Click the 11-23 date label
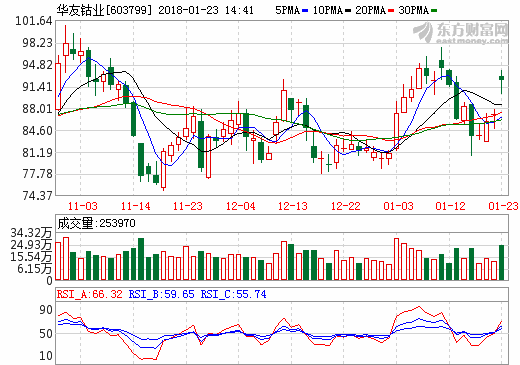520x365 pixels. 188,206
